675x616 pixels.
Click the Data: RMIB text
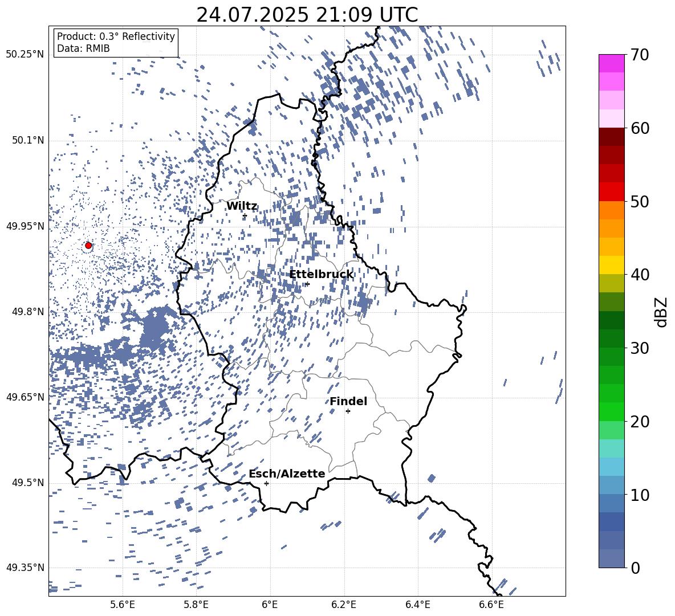(x=83, y=48)
